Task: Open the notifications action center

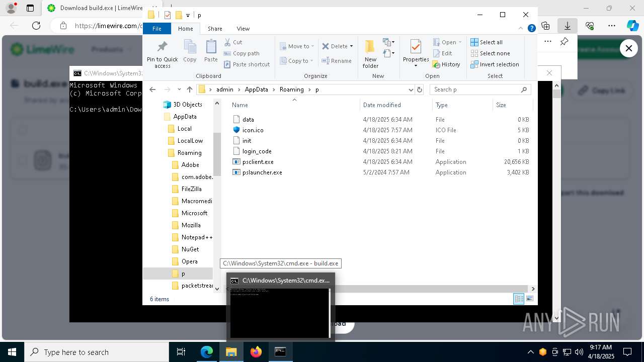Action: [627, 352]
